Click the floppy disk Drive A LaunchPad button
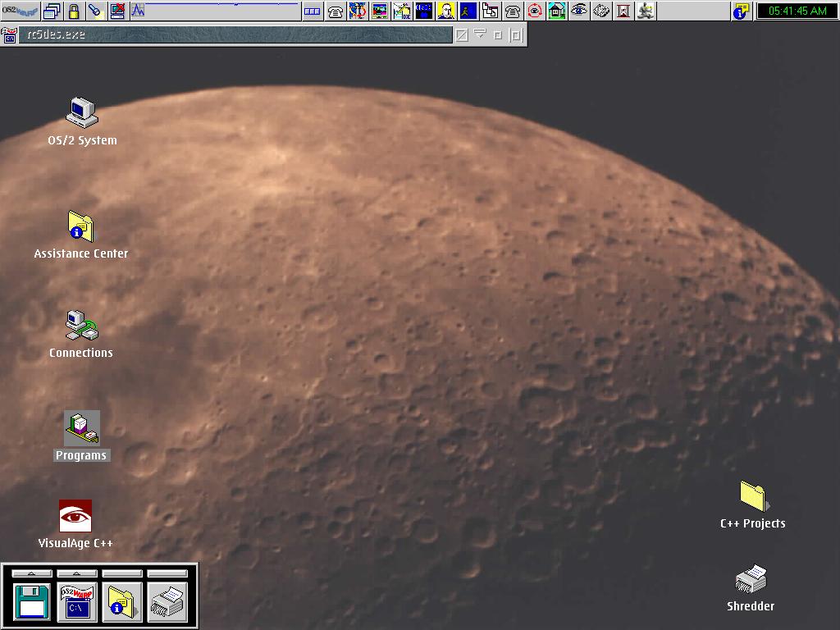This screenshot has width=840, height=630. pos(32,601)
